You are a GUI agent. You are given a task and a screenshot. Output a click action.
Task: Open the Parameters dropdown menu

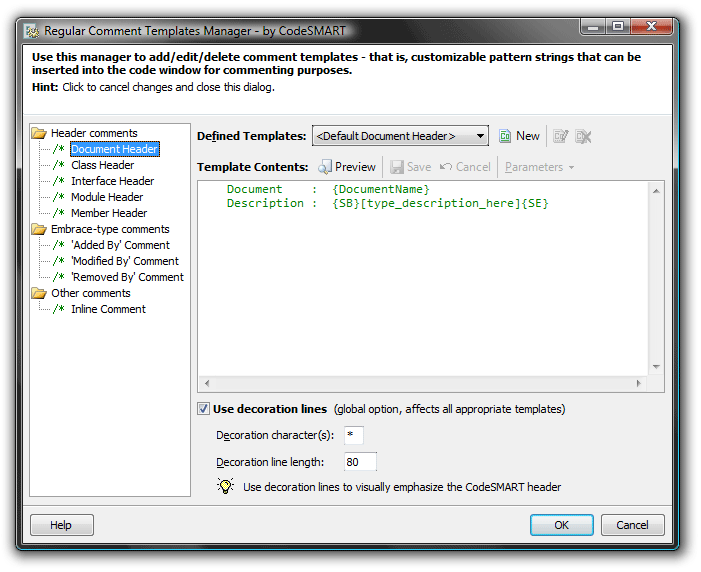[539, 167]
